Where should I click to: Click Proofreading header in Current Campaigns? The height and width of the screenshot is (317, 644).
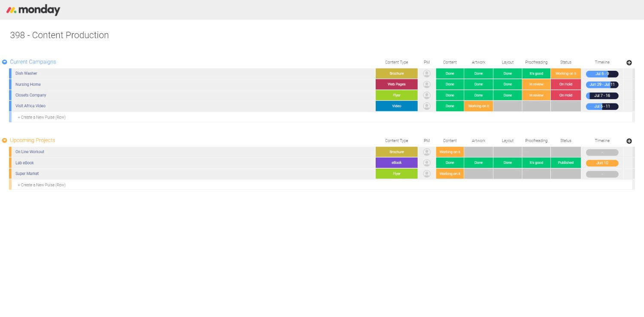(536, 62)
